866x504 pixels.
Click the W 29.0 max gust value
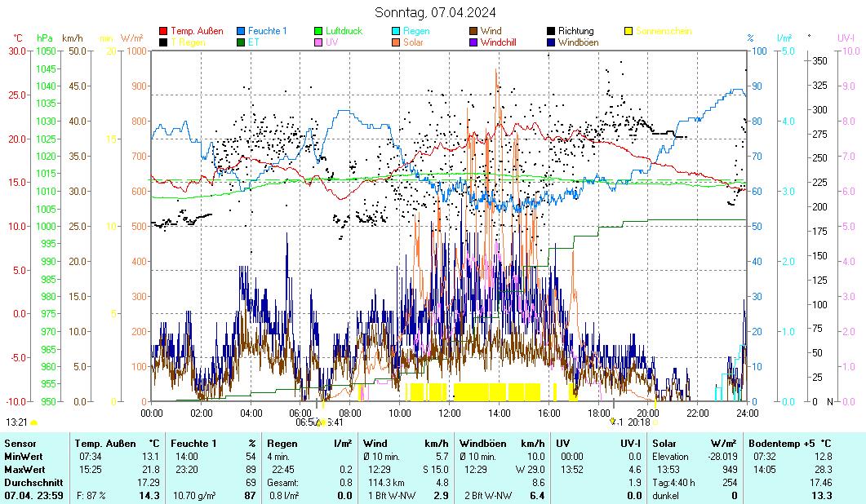coord(531,470)
